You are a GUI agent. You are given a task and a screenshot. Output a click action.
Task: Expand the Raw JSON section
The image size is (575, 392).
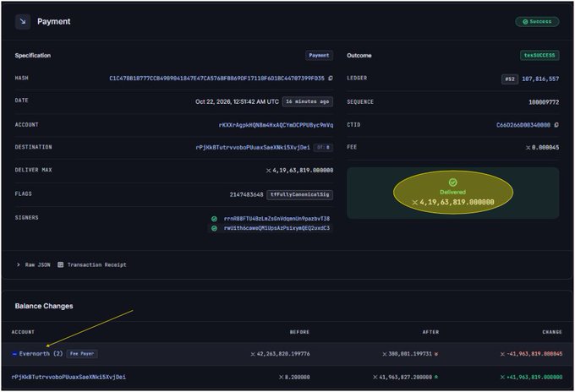(x=33, y=264)
